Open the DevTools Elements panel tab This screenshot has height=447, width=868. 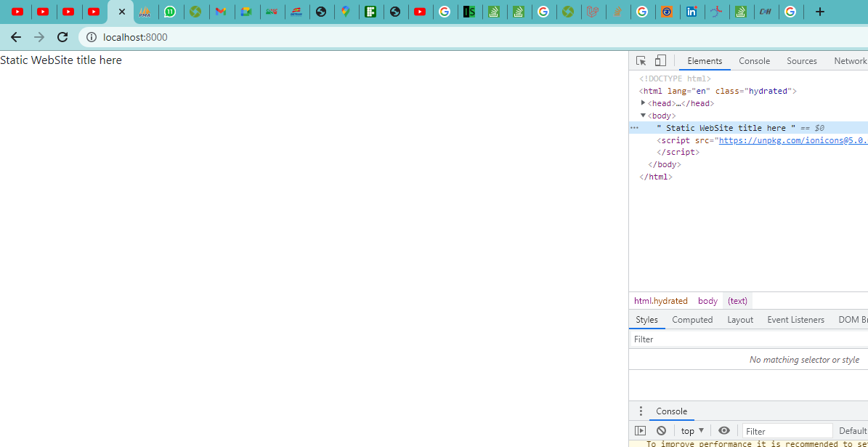(705, 61)
